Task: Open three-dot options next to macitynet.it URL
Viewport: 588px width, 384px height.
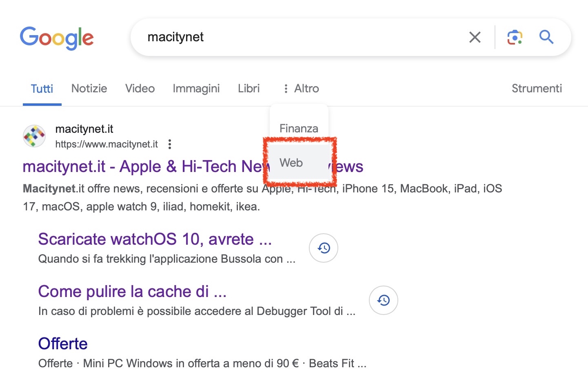Action: pos(170,144)
